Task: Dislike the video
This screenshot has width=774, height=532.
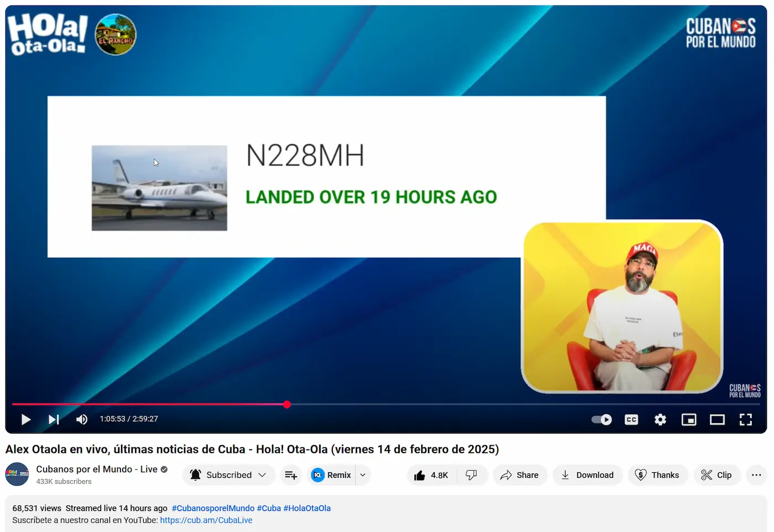Action: coord(472,475)
